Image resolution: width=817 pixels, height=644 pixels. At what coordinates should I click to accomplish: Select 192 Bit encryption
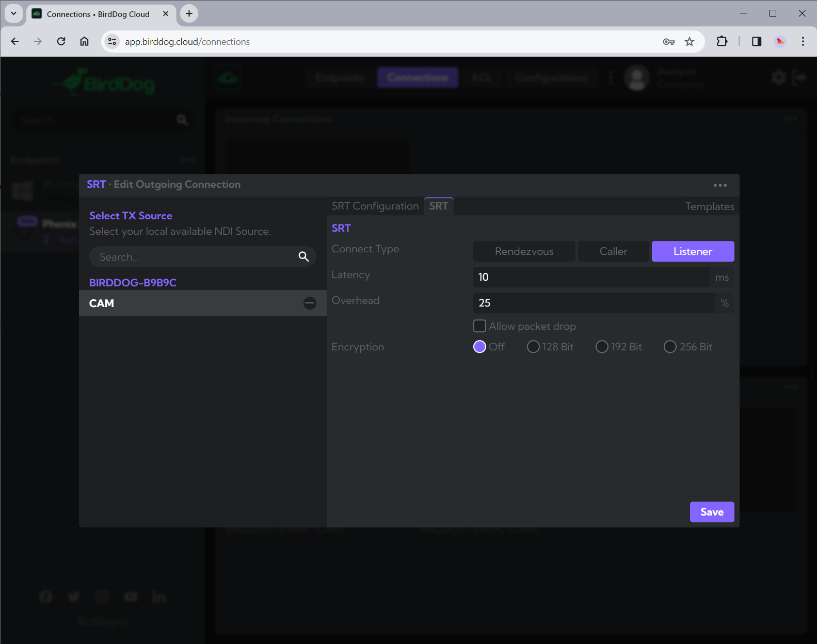[x=602, y=347]
